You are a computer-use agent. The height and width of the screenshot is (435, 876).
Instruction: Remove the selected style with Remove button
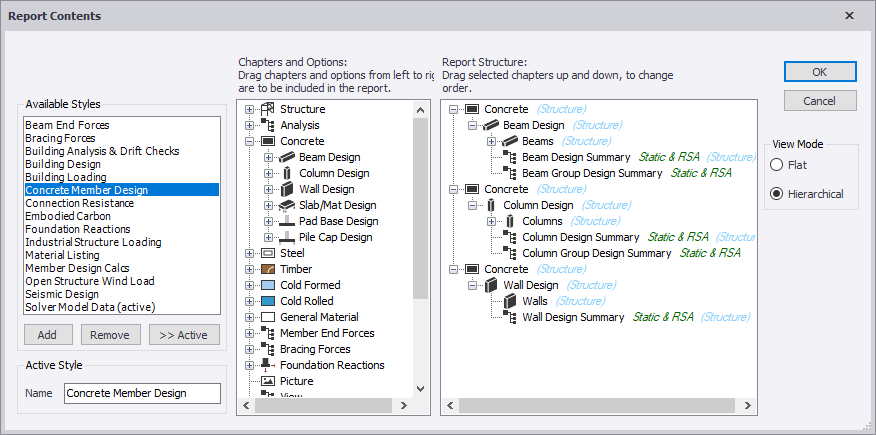point(110,335)
